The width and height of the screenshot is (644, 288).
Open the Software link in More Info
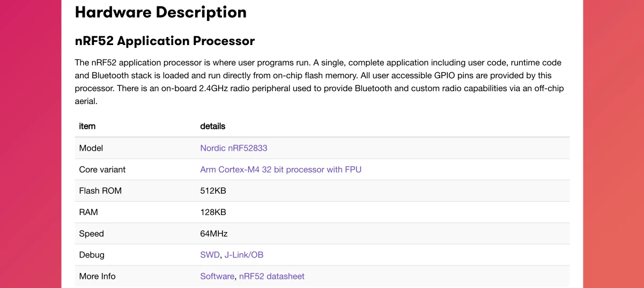coord(217,276)
